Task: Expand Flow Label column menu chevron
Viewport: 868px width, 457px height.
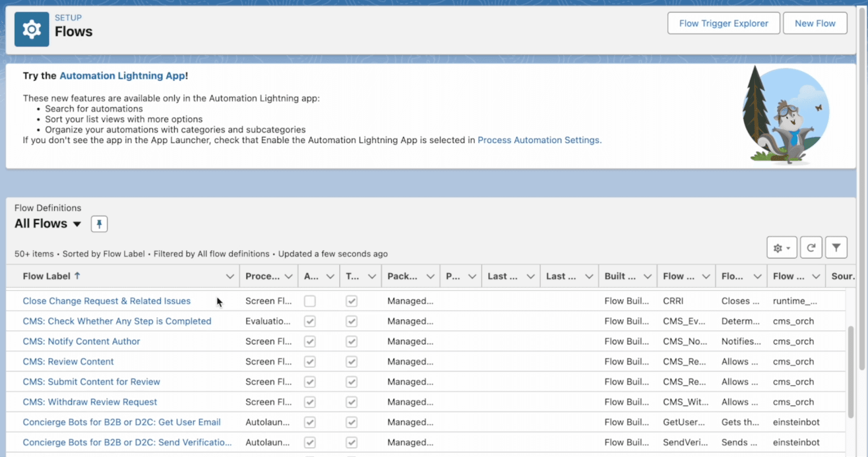Action: (230, 276)
